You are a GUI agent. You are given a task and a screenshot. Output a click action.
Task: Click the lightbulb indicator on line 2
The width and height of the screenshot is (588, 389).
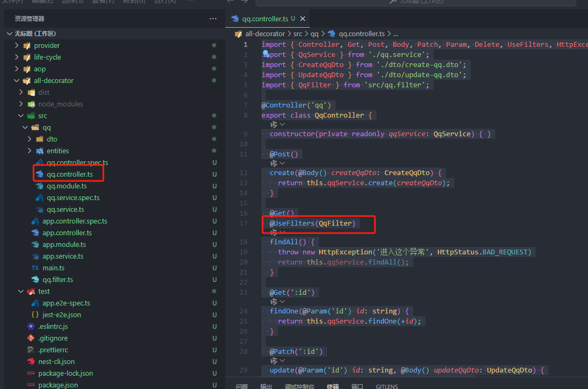(x=265, y=53)
